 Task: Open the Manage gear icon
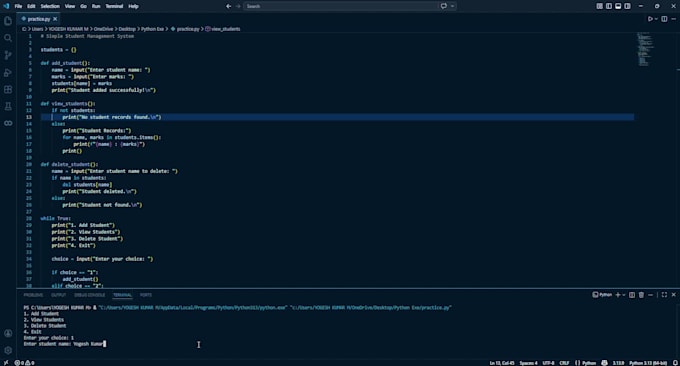[8, 350]
